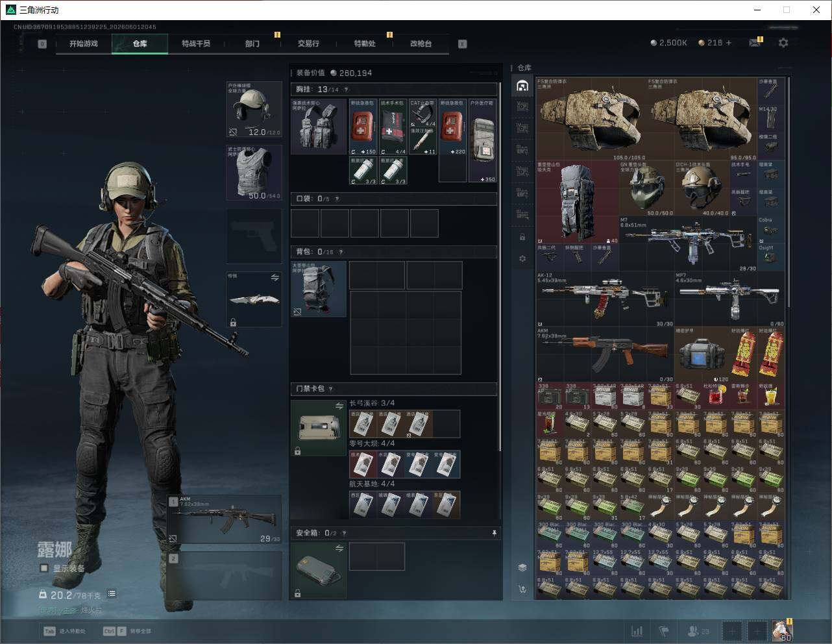832x644 pixels.
Task: Select the keycard case container
Action: (x=319, y=428)
